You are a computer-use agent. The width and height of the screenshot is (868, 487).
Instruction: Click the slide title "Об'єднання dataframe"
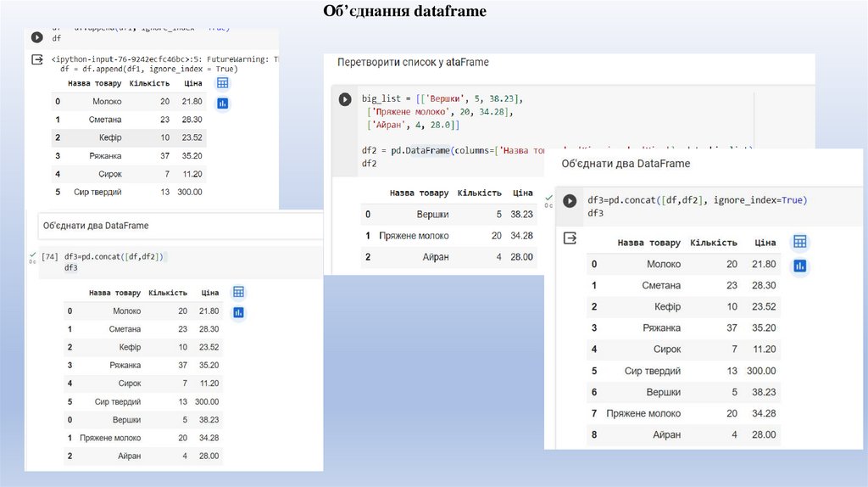pyautogui.click(x=404, y=11)
